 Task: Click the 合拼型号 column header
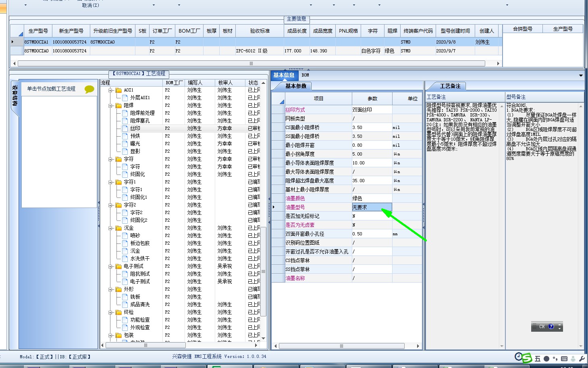pos(523,29)
